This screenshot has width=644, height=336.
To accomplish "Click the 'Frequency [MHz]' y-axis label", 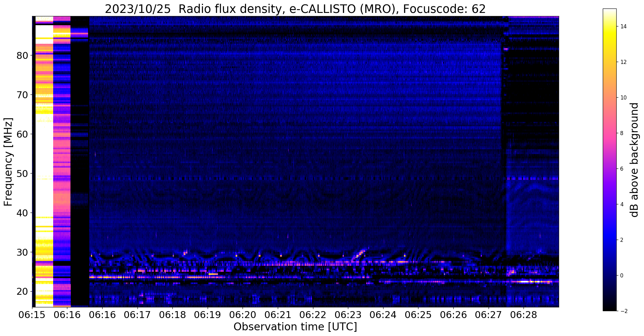I will point(8,162).
